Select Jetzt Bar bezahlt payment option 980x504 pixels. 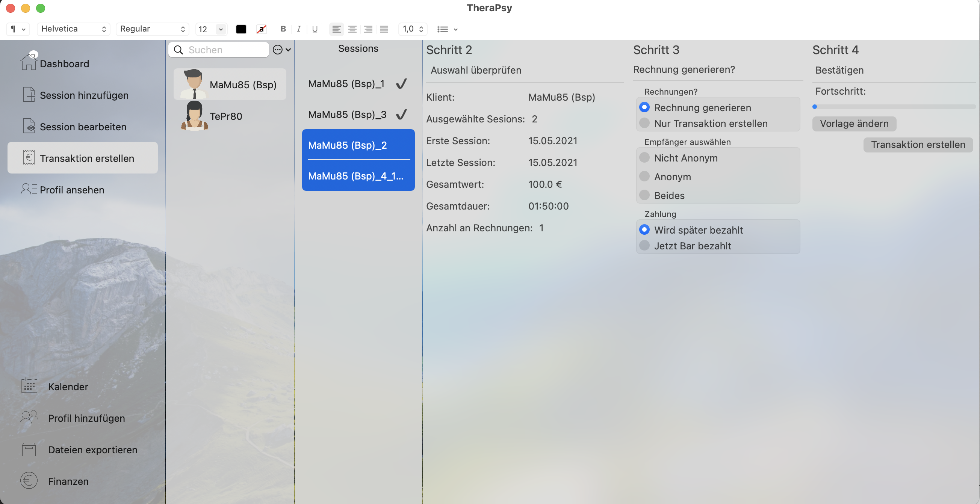pyautogui.click(x=644, y=246)
